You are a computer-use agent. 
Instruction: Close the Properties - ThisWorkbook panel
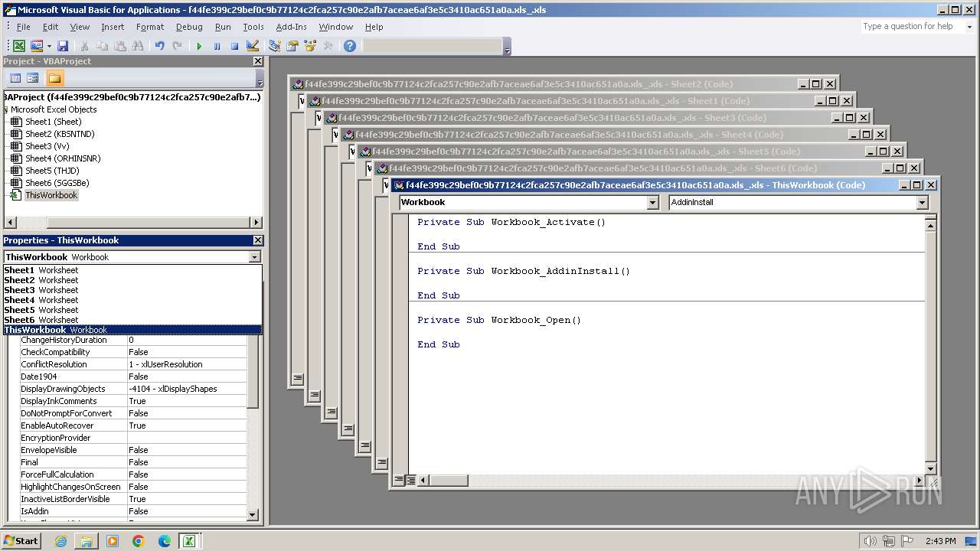coord(257,240)
